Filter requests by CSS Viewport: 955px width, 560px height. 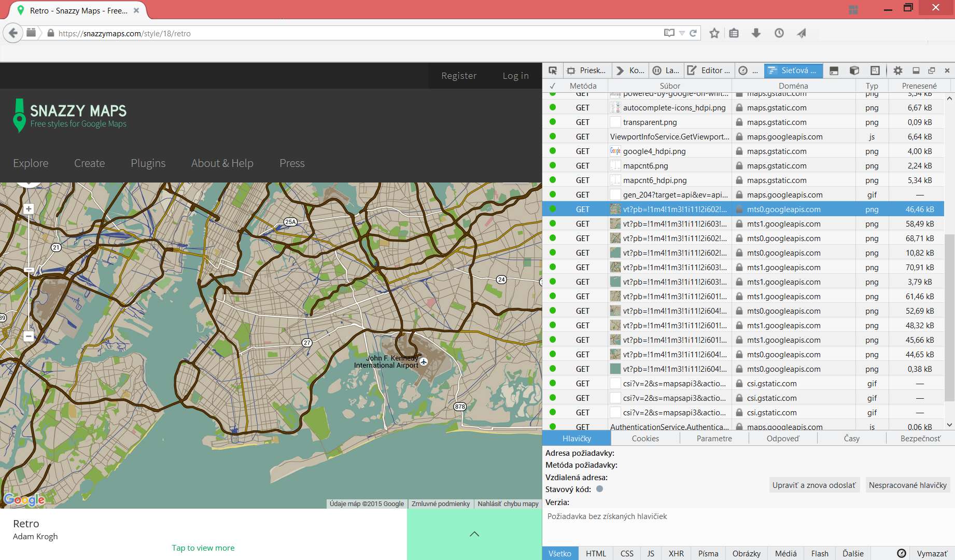click(x=627, y=553)
